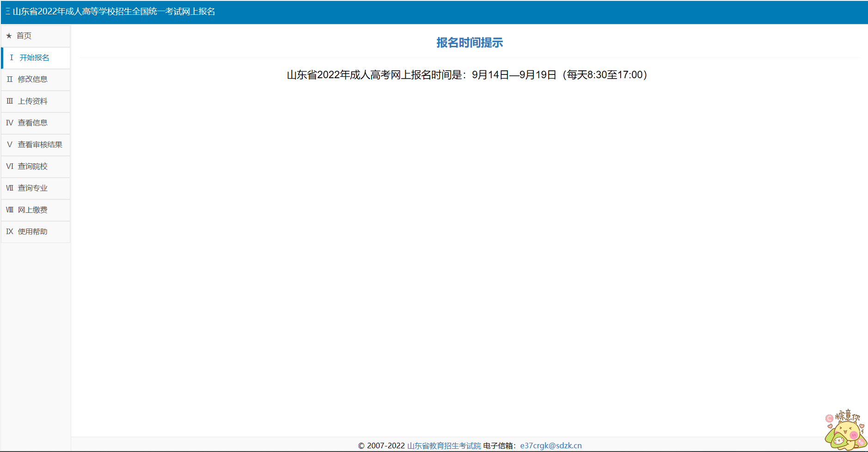
Task: Click the Roman numeral VI icon
Action: tap(10, 167)
